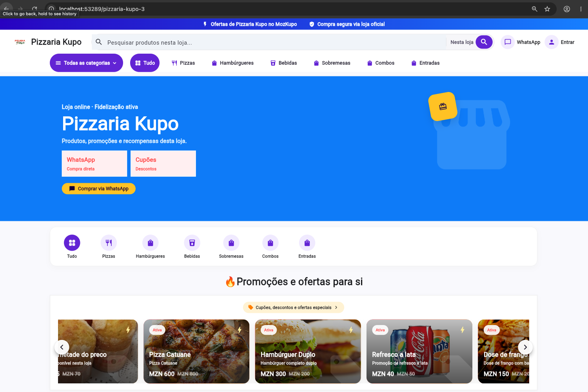The image size is (588, 392).
Task: Click browser bookmark star icon
Action: [x=547, y=9]
